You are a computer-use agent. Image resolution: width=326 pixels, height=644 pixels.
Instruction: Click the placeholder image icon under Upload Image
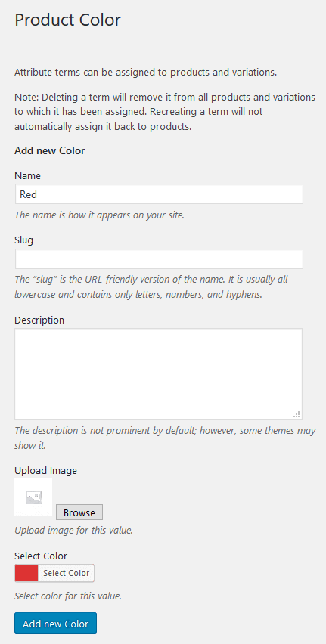pos(33,497)
